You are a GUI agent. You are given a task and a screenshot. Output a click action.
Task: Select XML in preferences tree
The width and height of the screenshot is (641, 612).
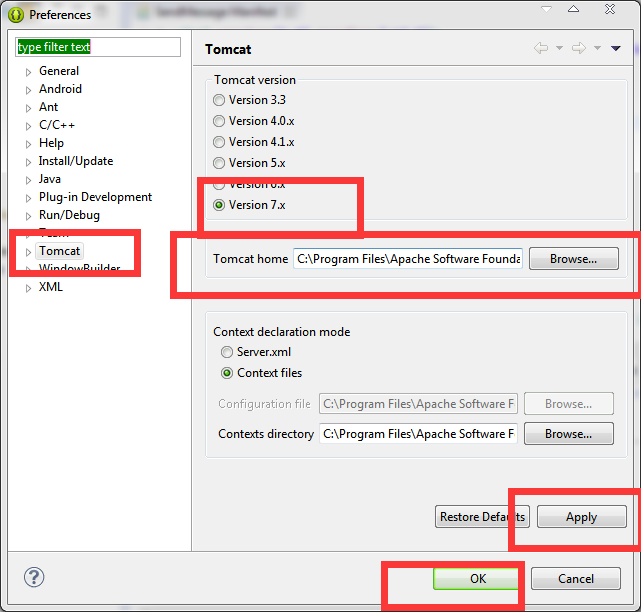pos(51,287)
